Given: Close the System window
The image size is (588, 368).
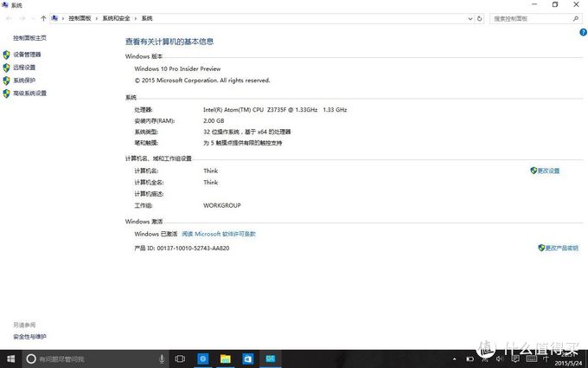Looking at the screenshot, I should (577, 4).
